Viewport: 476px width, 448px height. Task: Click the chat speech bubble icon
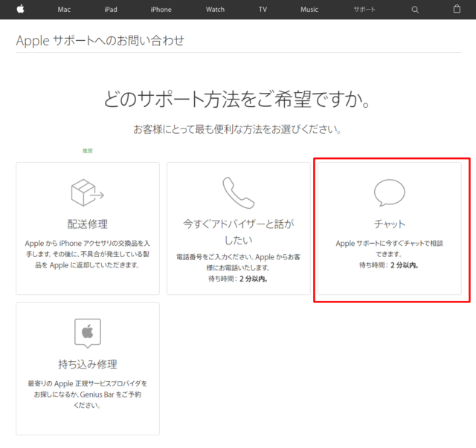click(x=390, y=192)
